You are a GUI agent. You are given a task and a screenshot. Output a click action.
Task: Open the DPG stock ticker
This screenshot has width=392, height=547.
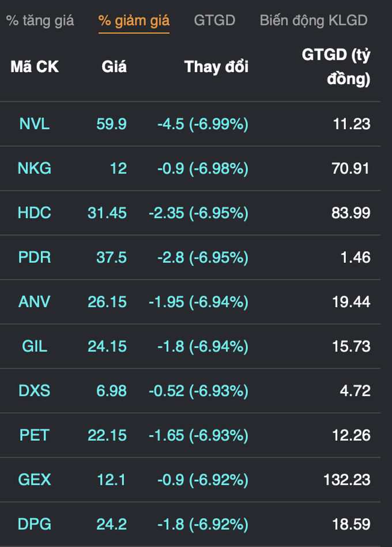click(x=35, y=525)
